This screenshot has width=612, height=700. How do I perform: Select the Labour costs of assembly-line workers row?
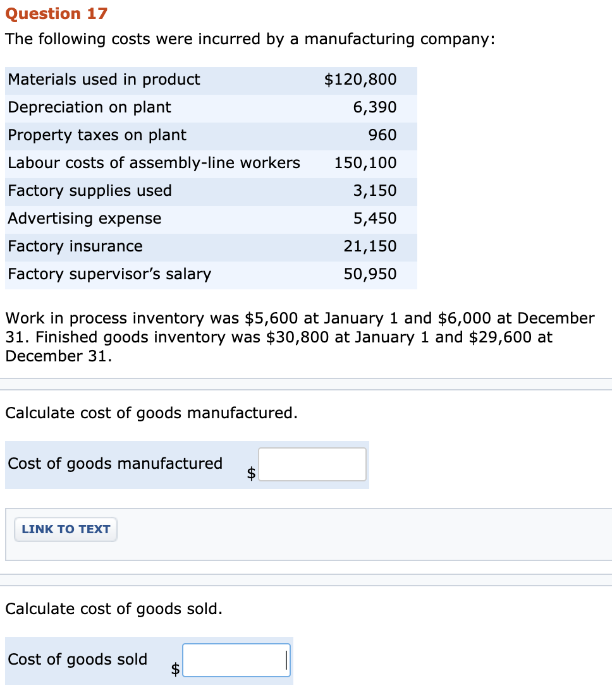tap(154, 163)
